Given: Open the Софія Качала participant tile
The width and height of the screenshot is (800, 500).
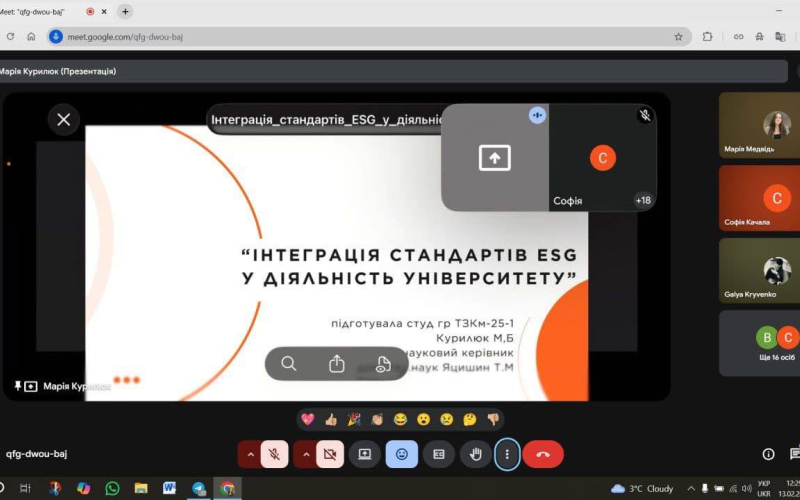Looking at the screenshot, I should [x=759, y=198].
